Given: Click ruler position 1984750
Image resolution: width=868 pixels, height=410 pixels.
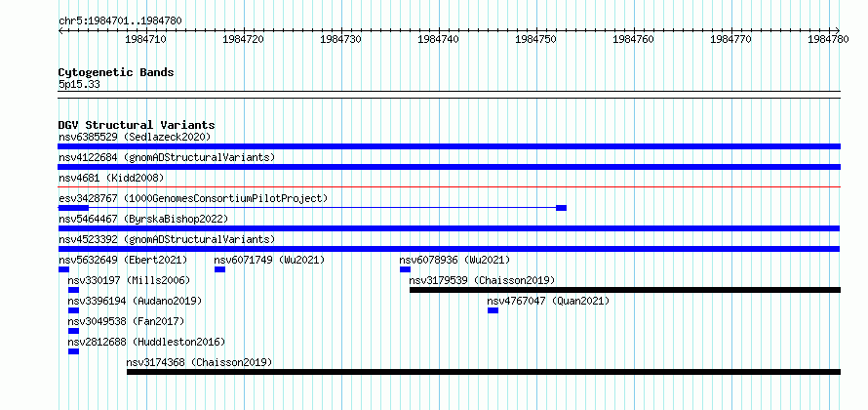Looking at the screenshot, I should tap(535, 39).
